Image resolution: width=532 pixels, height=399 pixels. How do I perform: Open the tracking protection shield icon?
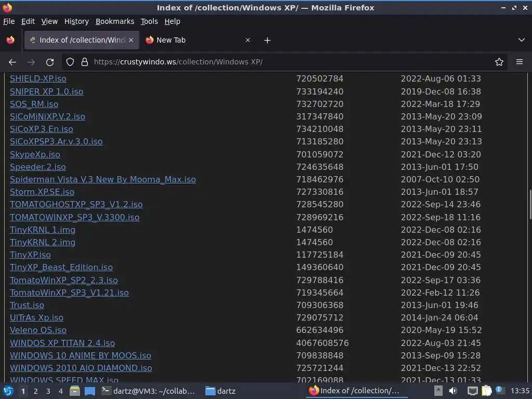click(70, 62)
